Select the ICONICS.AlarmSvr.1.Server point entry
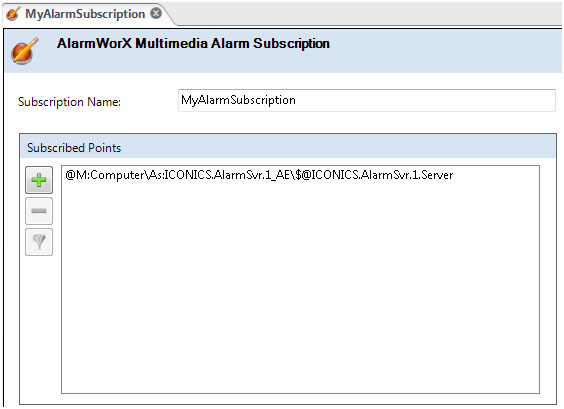564x409 pixels. point(259,175)
